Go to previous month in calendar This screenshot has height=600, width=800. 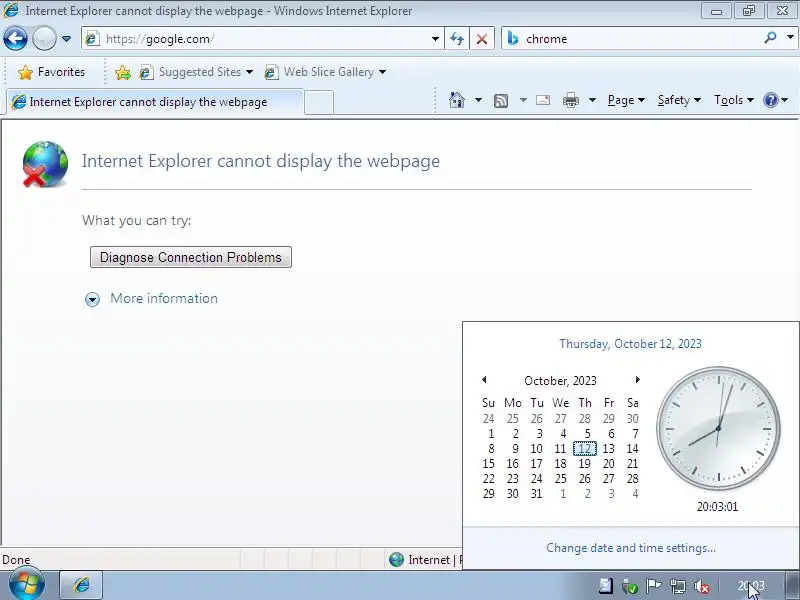coord(484,380)
